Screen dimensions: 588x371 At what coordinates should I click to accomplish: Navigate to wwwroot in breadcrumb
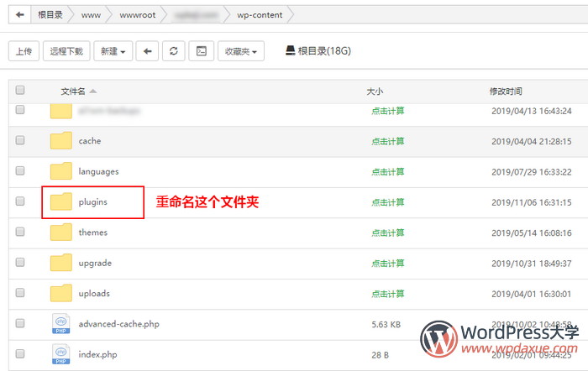coord(138,15)
